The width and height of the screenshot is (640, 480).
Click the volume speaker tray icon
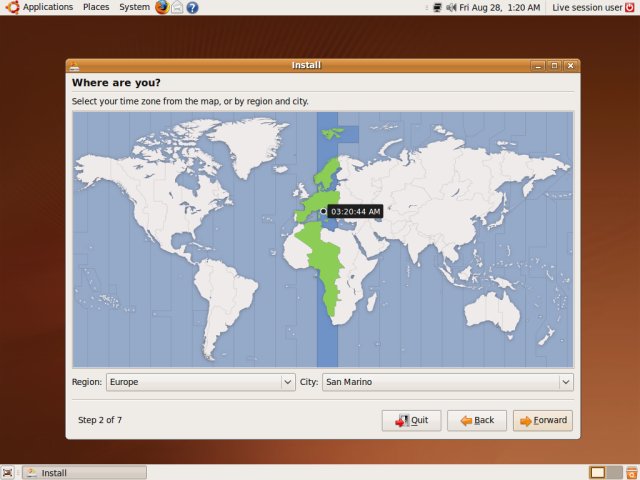(451, 7)
